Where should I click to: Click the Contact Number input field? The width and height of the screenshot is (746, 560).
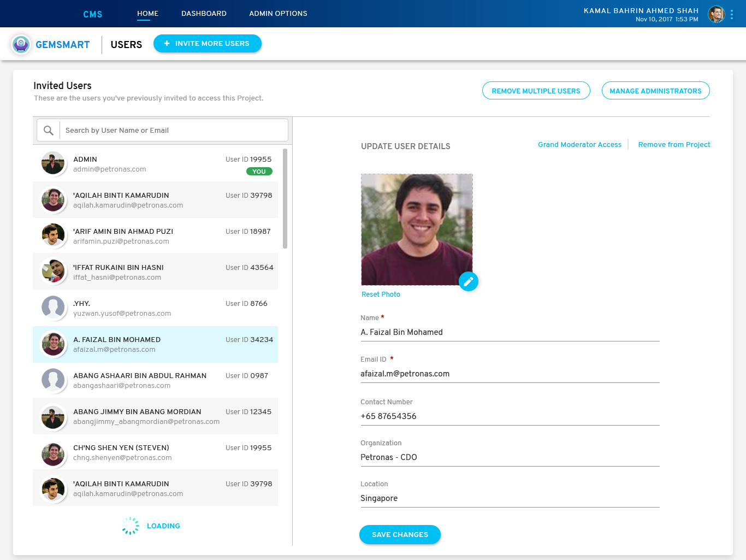pyautogui.click(x=510, y=416)
